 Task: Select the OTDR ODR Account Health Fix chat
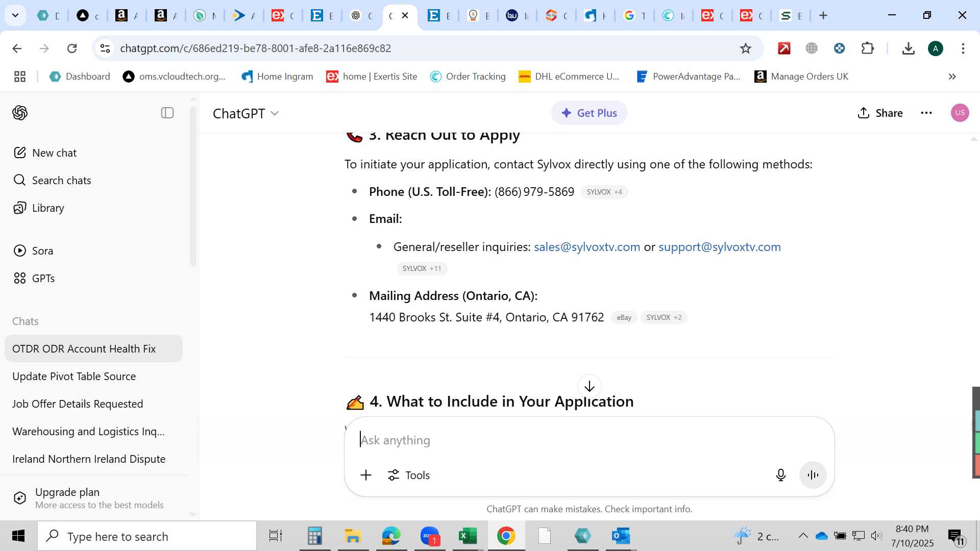point(93,348)
